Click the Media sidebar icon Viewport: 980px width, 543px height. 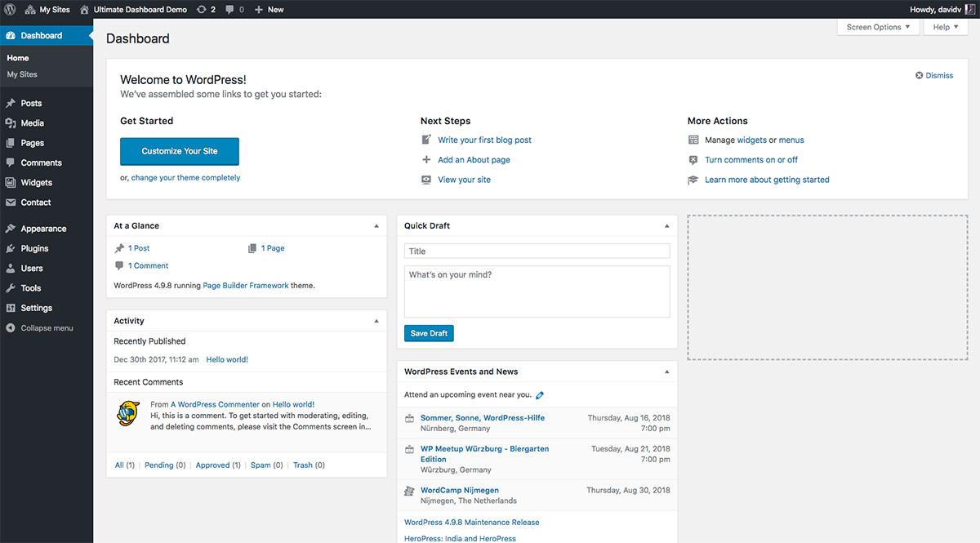click(x=11, y=123)
